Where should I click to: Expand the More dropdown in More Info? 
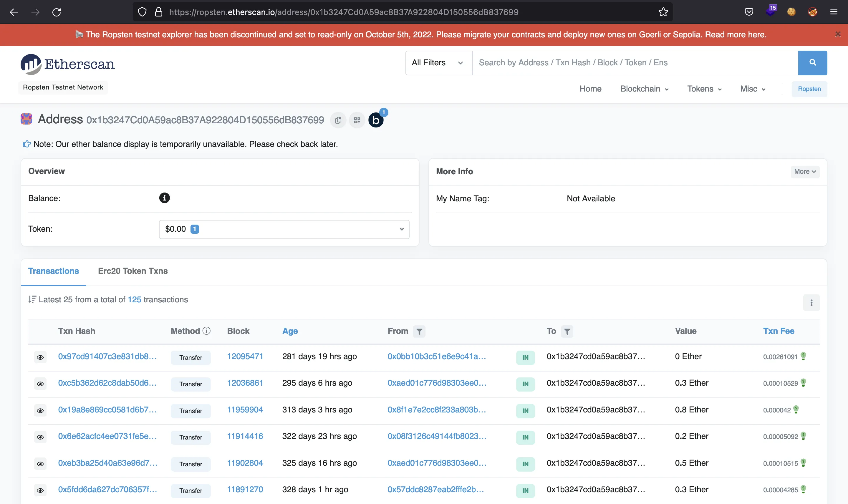pyautogui.click(x=805, y=172)
